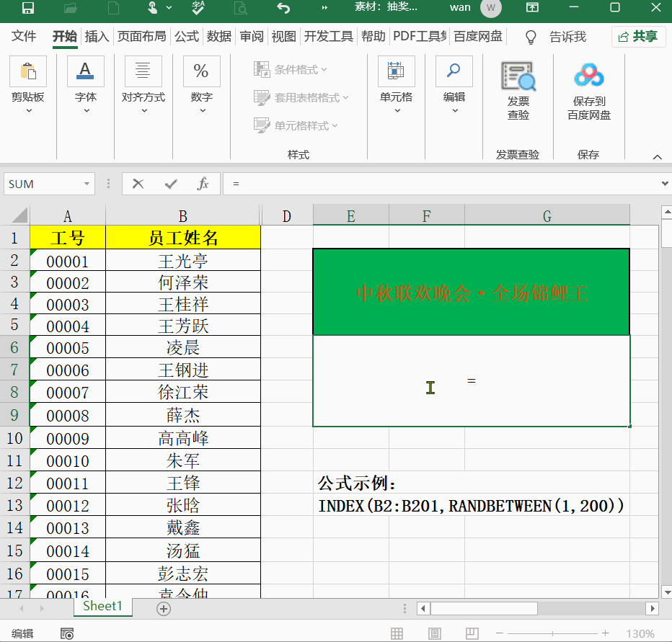This screenshot has width=672, height=642.
Task: Add new sheet with plus icon
Action: coord(164,609)
